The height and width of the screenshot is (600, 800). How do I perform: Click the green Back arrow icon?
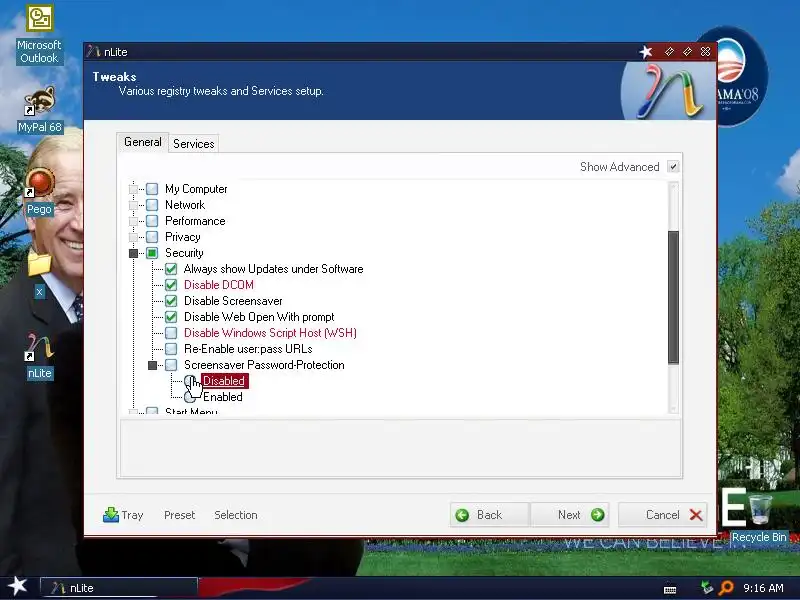pyautogui.click(x=462, y=515)
